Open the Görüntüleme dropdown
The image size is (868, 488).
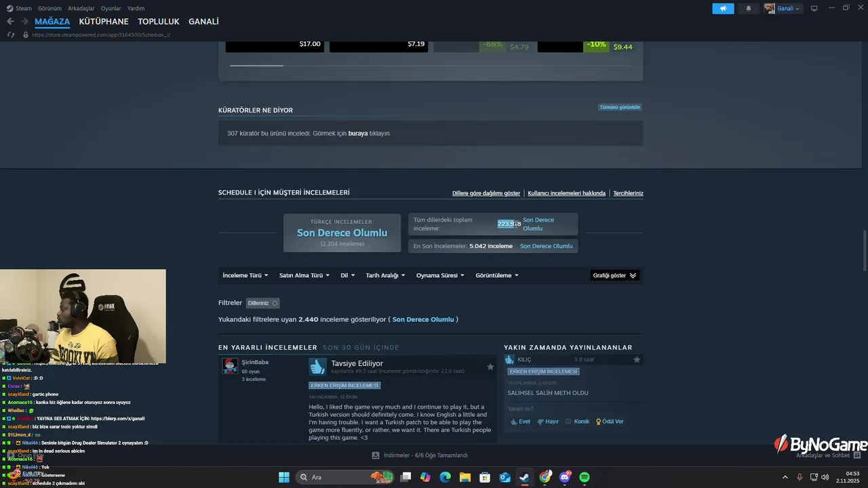click(497, 275)
